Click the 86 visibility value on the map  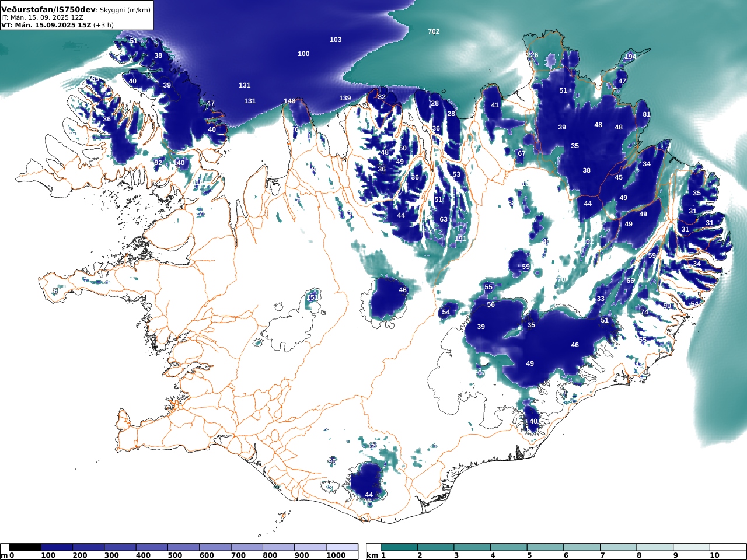415,177
